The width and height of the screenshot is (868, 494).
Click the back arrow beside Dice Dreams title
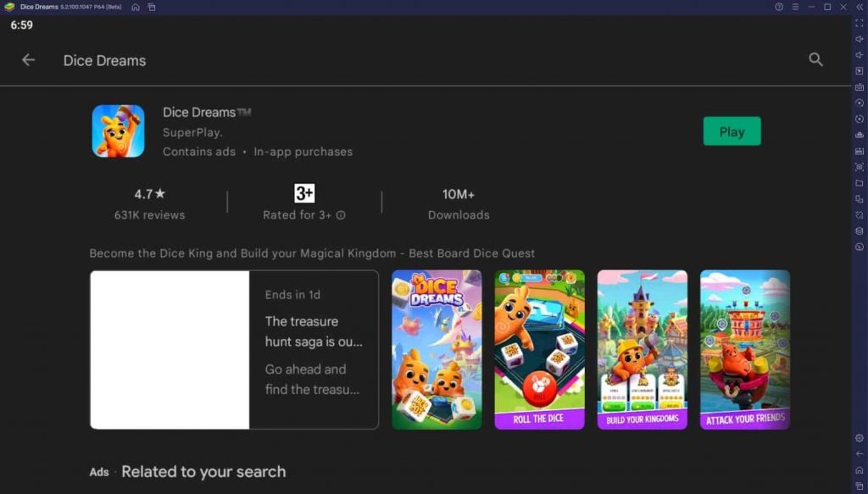(x=28, y=60)
